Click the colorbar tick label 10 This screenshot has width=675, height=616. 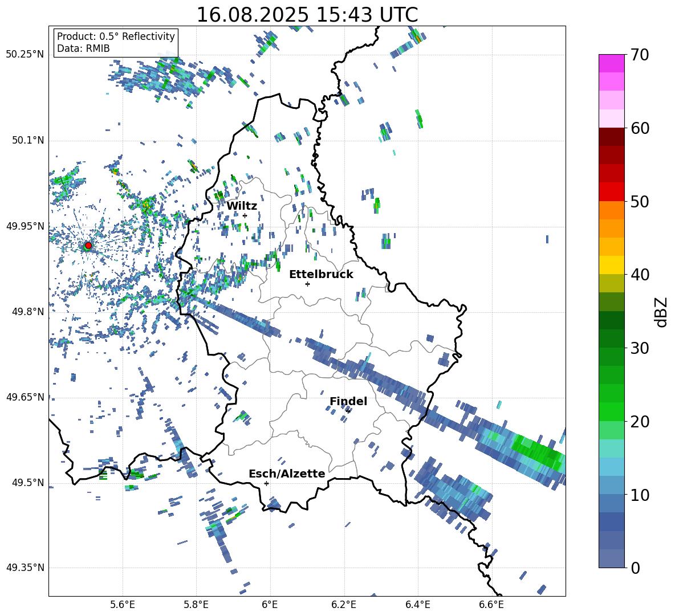[x=640, y=495]
